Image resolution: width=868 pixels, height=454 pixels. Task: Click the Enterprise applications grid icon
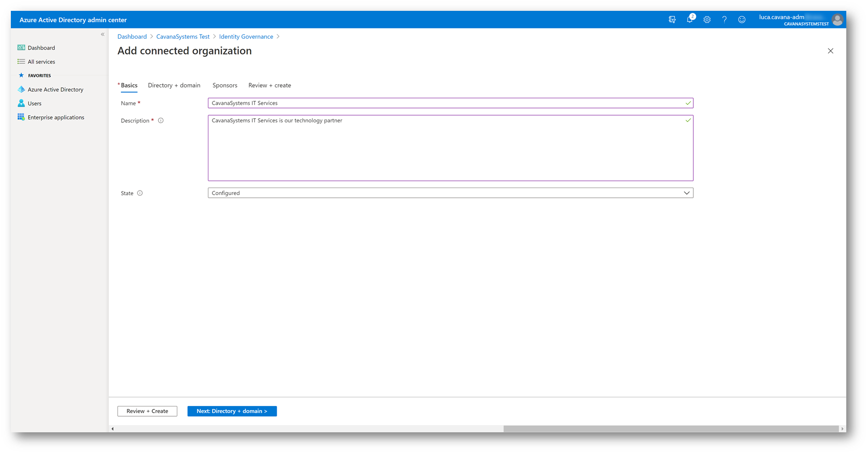[21, 117]
